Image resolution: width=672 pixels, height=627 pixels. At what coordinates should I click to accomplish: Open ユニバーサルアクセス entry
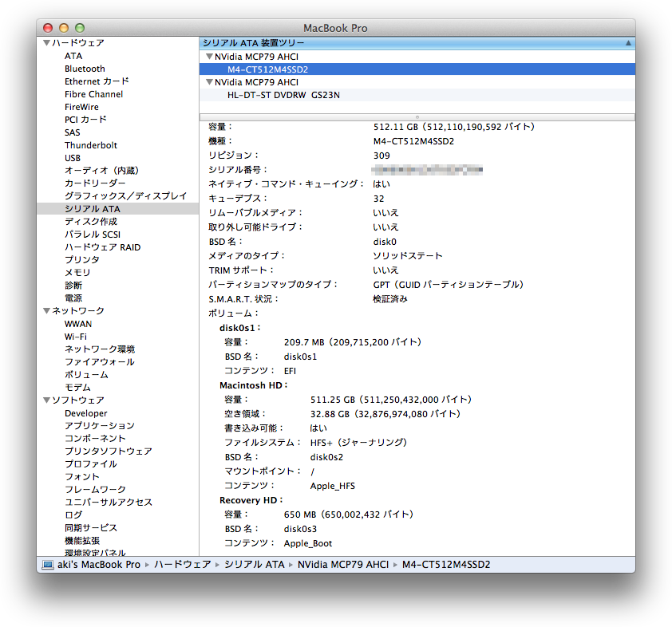(x=109, y=503)
